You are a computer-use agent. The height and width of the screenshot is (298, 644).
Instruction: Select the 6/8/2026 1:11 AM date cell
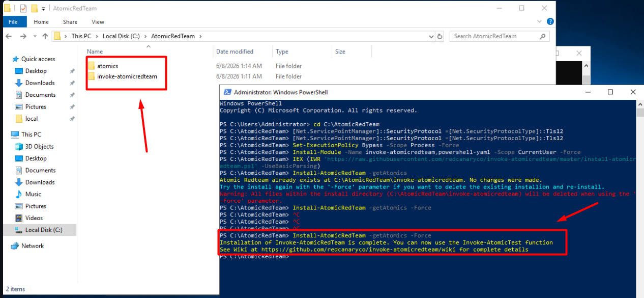point(239,76)
